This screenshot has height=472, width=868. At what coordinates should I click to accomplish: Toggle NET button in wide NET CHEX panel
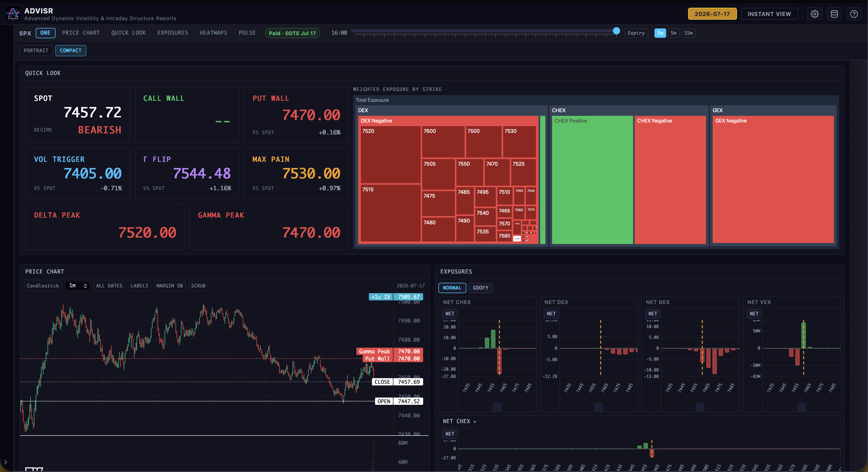(450, 434)
